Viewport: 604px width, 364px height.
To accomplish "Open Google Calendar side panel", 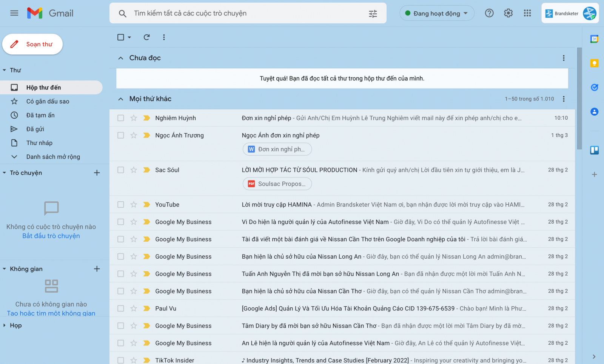I will [594, 39].
